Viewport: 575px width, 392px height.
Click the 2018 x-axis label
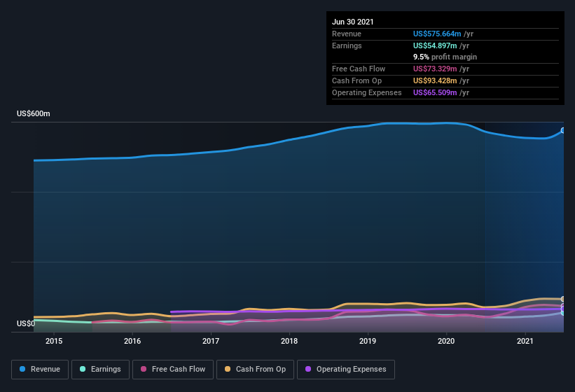pos(289,341)
